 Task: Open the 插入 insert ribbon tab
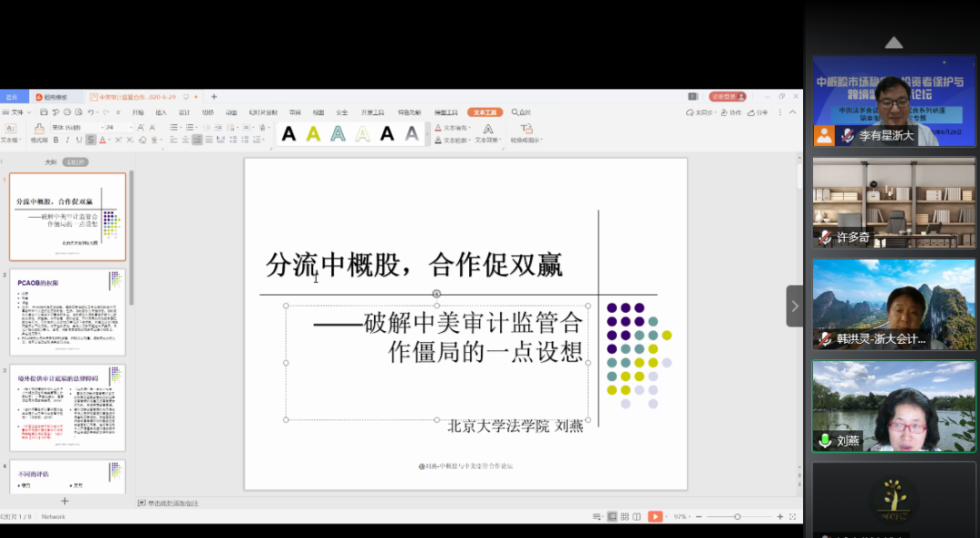tap(162, 112)
